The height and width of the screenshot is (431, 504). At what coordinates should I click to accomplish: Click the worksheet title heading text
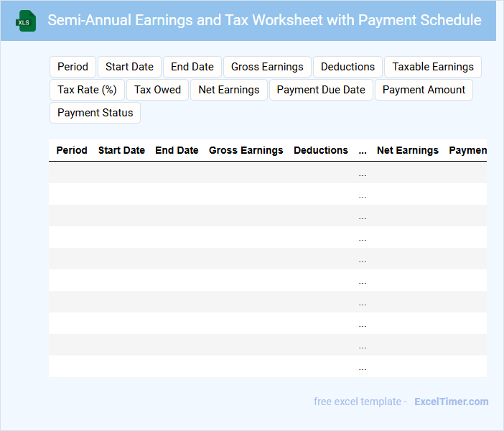coord(264,20)
